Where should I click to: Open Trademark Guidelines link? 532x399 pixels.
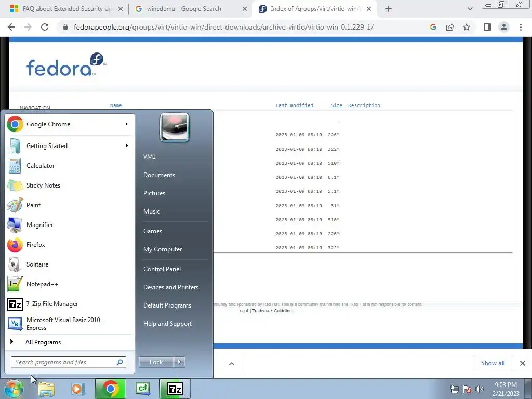click(x=273, y=311)
